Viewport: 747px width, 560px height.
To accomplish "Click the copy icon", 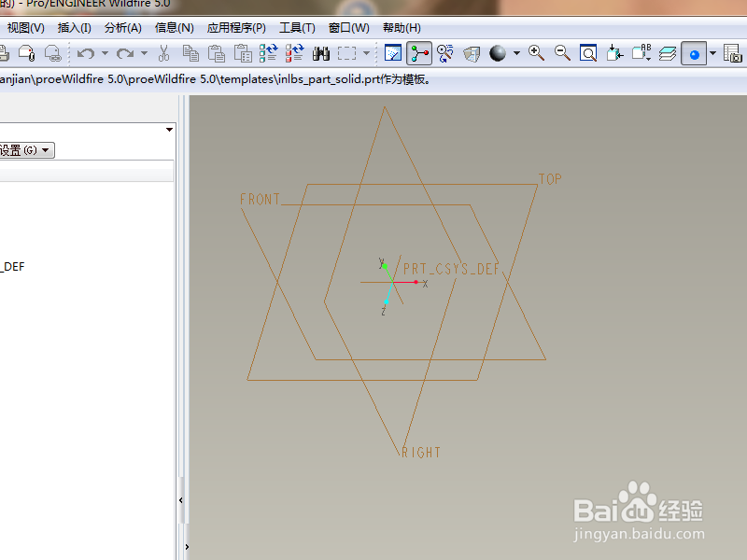I will pos(190,53).
